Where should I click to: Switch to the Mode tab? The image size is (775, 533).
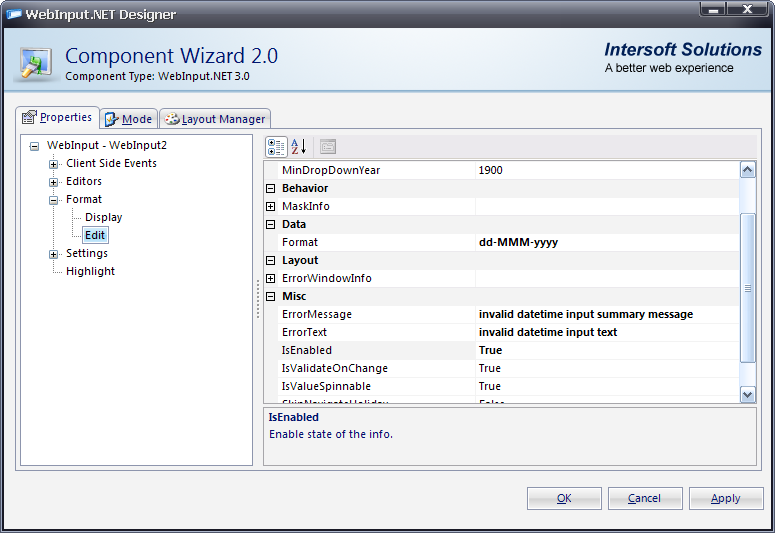129,119
